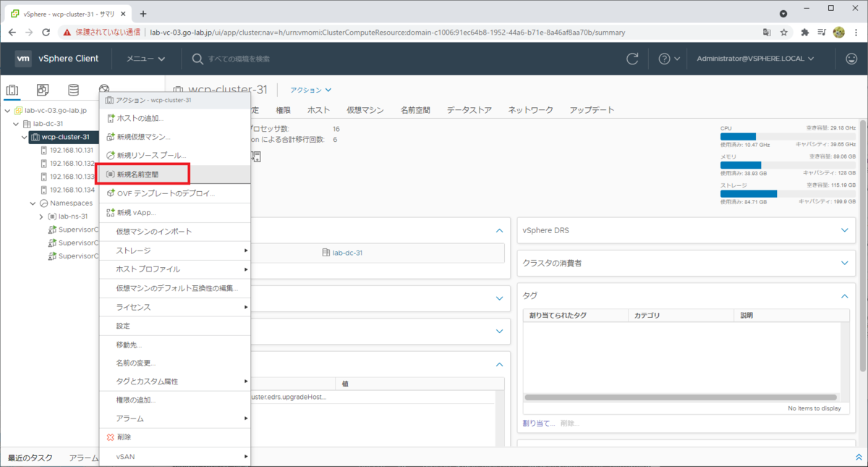Viewport: 868px width, 467px height.
Task: Click 割り当て link under tags
Action: (x=539, y=423)
